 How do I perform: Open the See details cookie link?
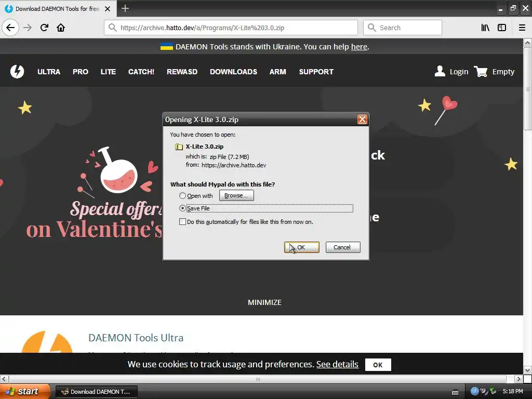[337, 364]
